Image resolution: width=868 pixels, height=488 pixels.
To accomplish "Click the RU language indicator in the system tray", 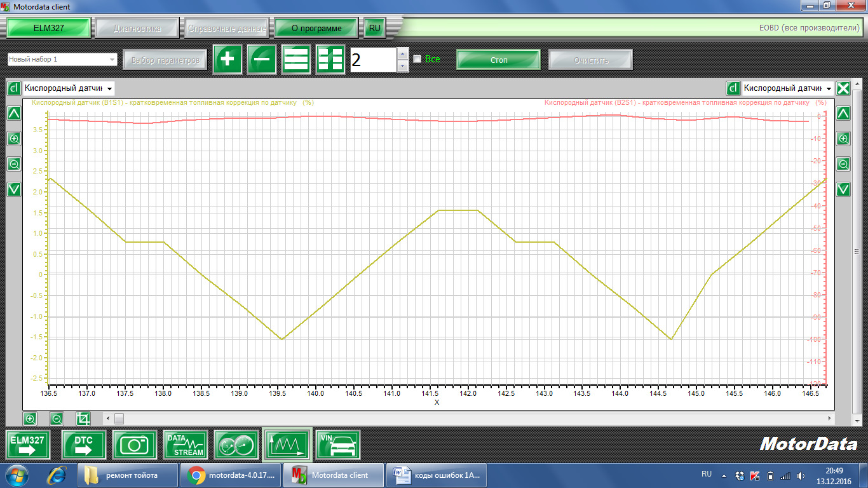I will [707, 474].
